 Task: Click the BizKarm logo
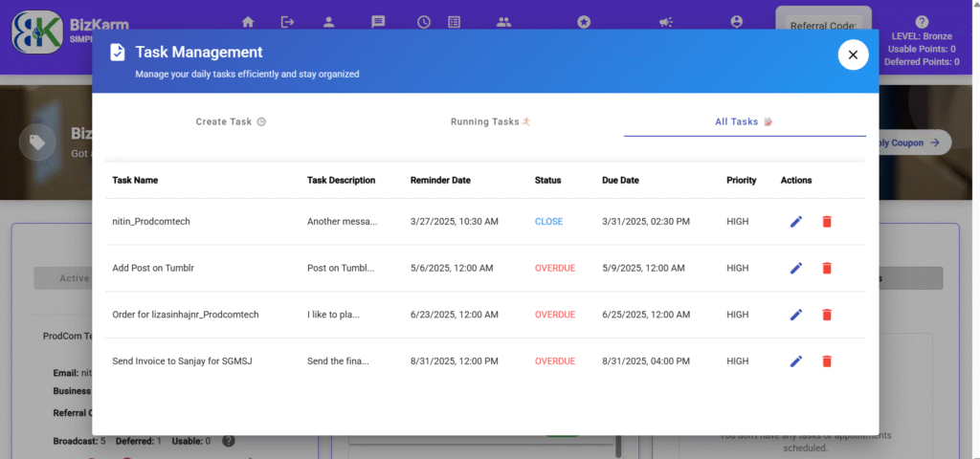click(x=37, y=32)
